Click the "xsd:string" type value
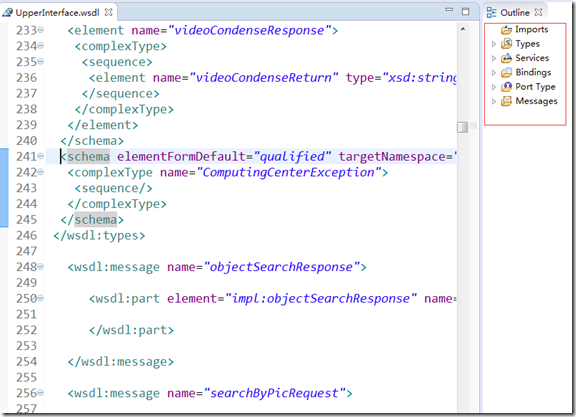576x417 pixels. [423, 78]
